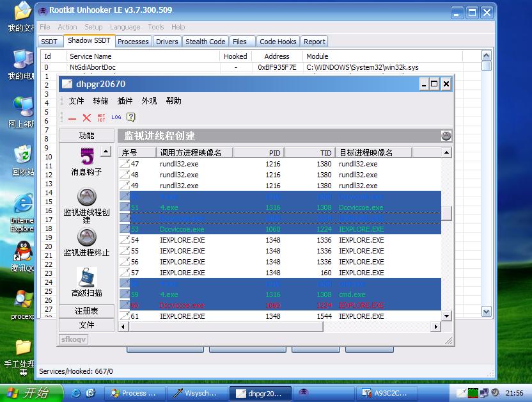The image size is (532, 402).
Task: Switch to the Processes tab
Action: pos(133,42)
